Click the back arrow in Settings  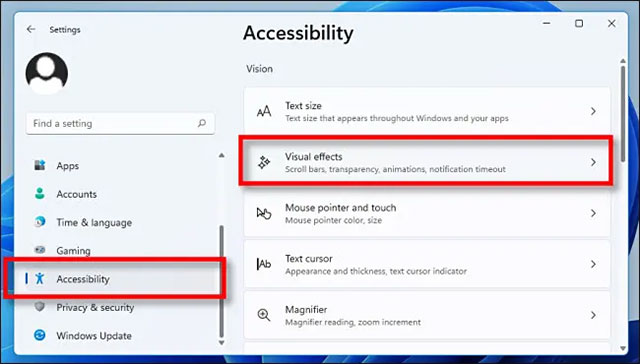31,29
